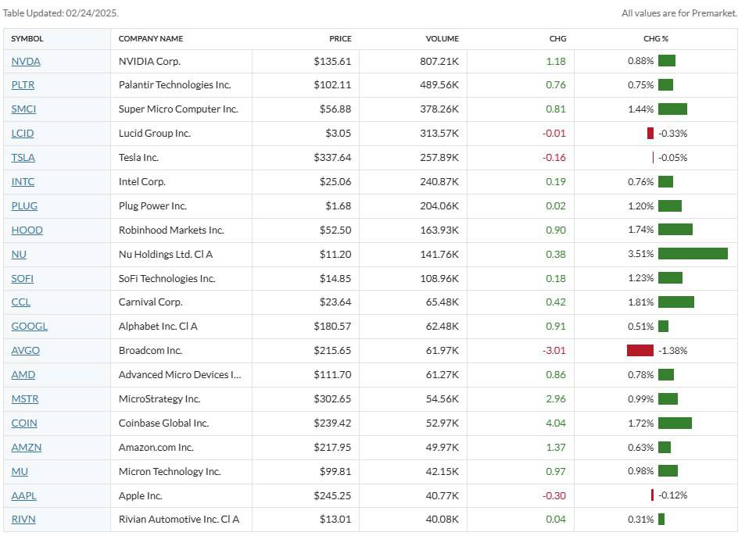The image size is (756, 543).
Task: Open the PLUG symbol link
Action: click(x=24, y=205)
